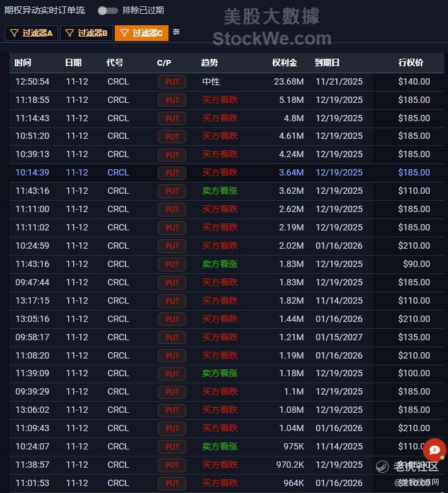Sort by the 时间 column header
The width and height of the screenshot is (448, 493).
click(x=23, y=62)
